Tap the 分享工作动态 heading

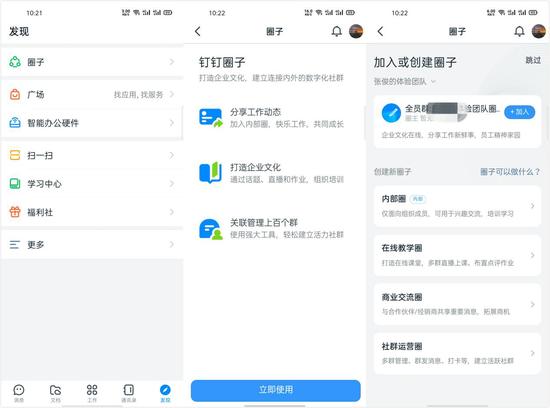(255, 112)
